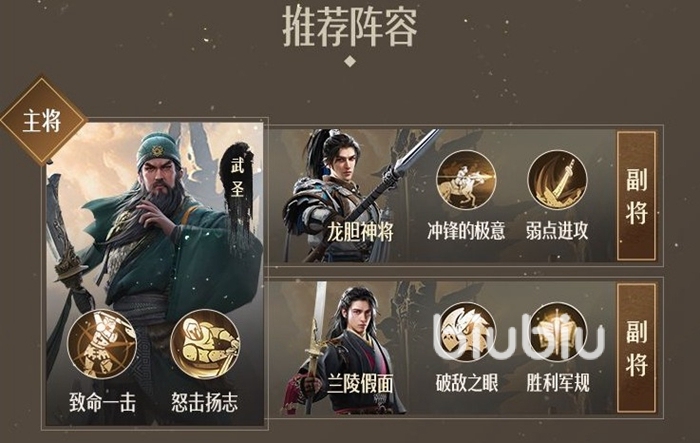The height and width of the screenshot is (443, 700).
Task: Click the lower 副将 tab label
Action: click(x=637, y=347)
